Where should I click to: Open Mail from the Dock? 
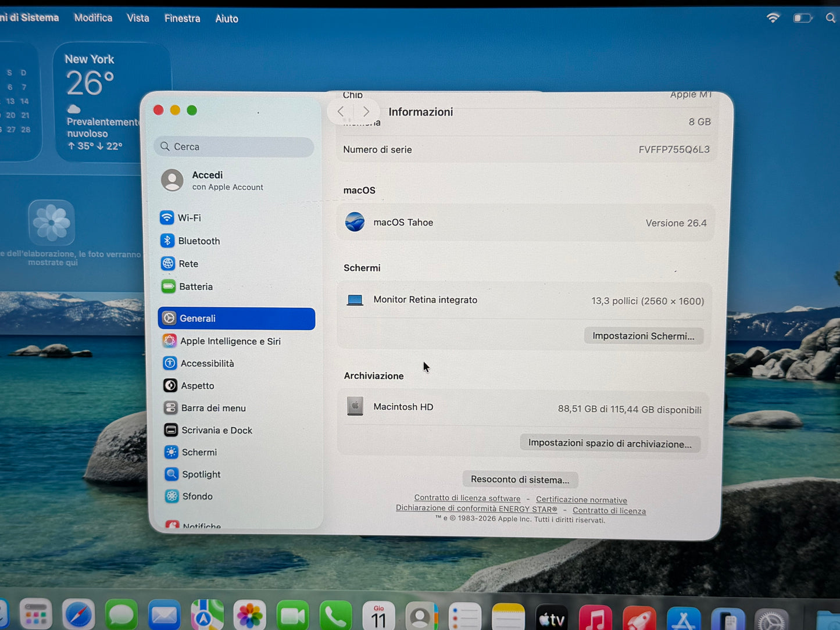165,615
